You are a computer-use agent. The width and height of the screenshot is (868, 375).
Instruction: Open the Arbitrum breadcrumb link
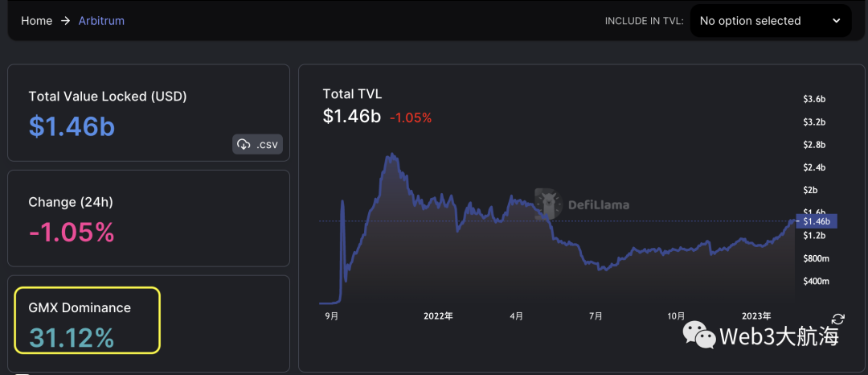tap(101, 21)
